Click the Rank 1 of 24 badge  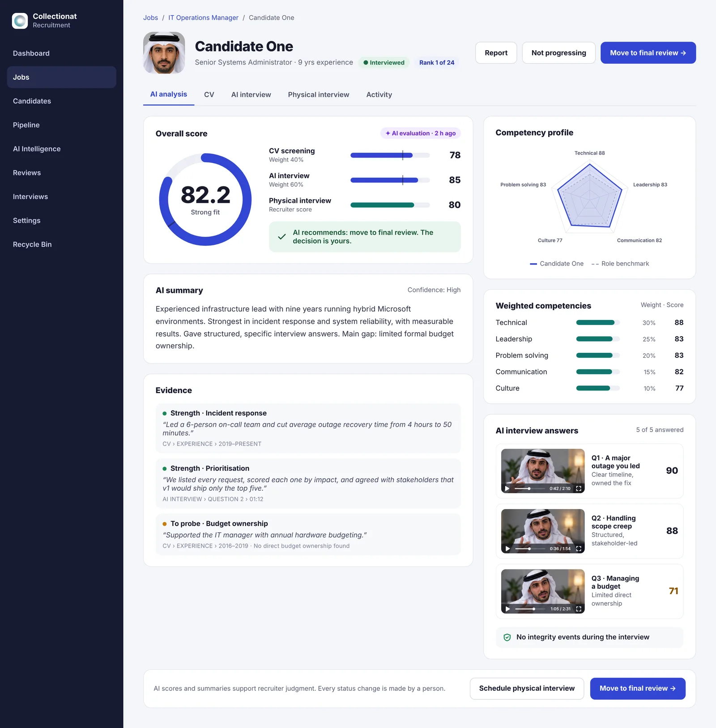point(437,63)
